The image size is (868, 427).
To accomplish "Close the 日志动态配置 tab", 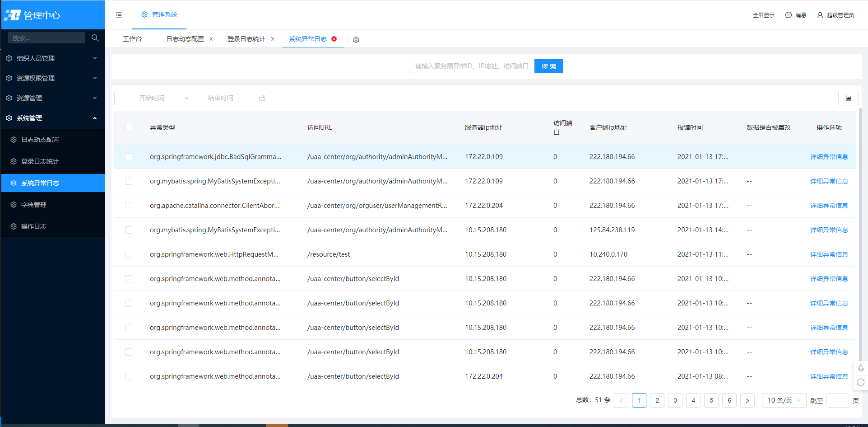I will point(211,39).
